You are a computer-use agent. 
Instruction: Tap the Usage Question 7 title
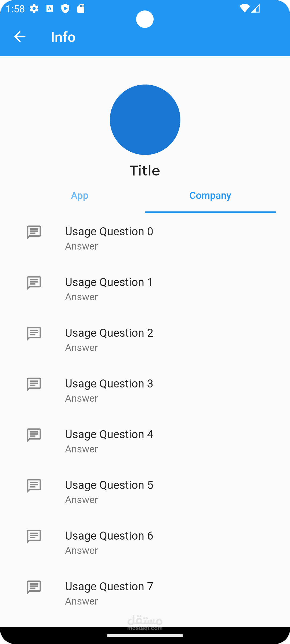tap(109, 587)
